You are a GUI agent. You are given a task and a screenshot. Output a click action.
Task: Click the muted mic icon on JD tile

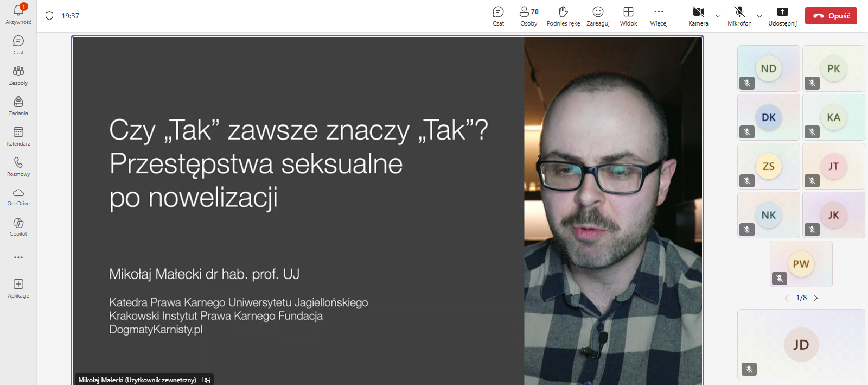pos(749,369)
